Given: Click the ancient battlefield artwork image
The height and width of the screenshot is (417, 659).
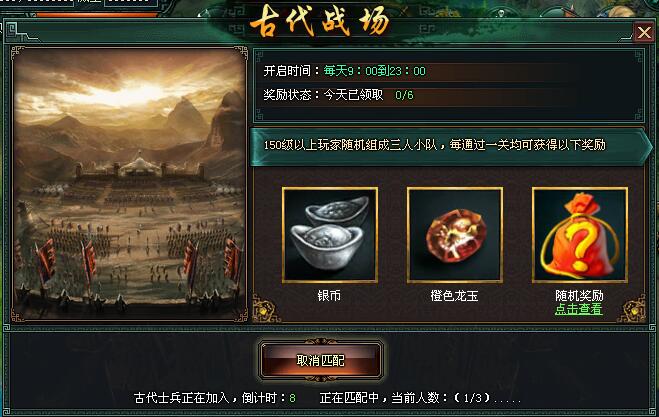Looking at the screenshot, I should pos(129,185).
